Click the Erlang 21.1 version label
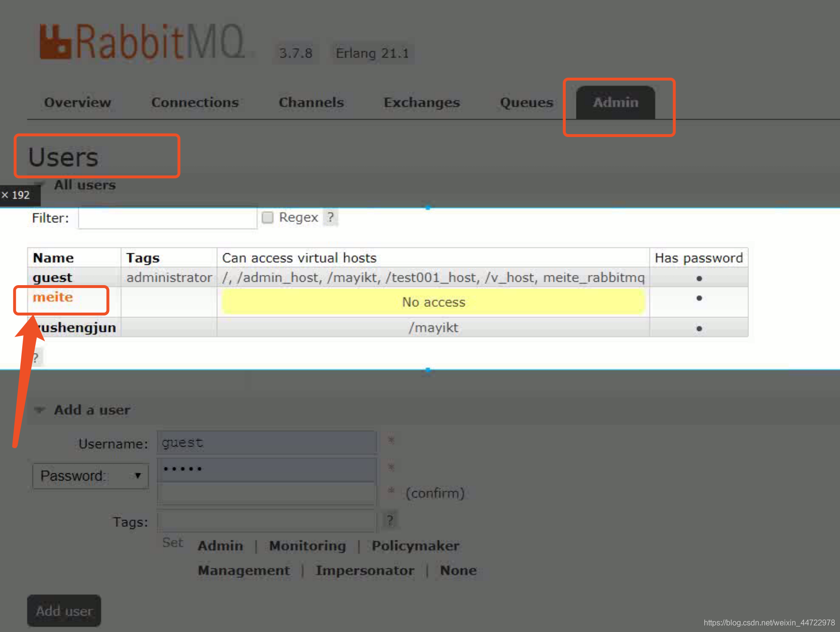Image resolution: width=840 pixels, height=632 pixels. point(372,53)
